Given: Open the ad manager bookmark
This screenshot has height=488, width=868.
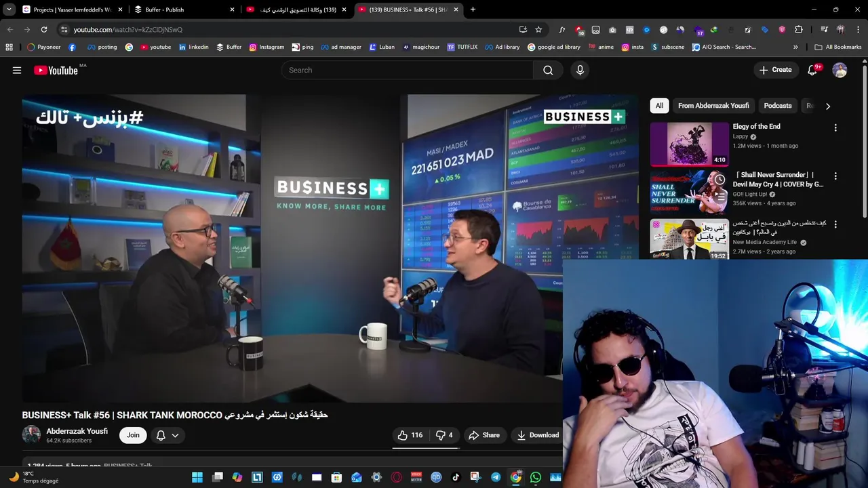Looking at the screenshot, I should [x=341, y=47].
